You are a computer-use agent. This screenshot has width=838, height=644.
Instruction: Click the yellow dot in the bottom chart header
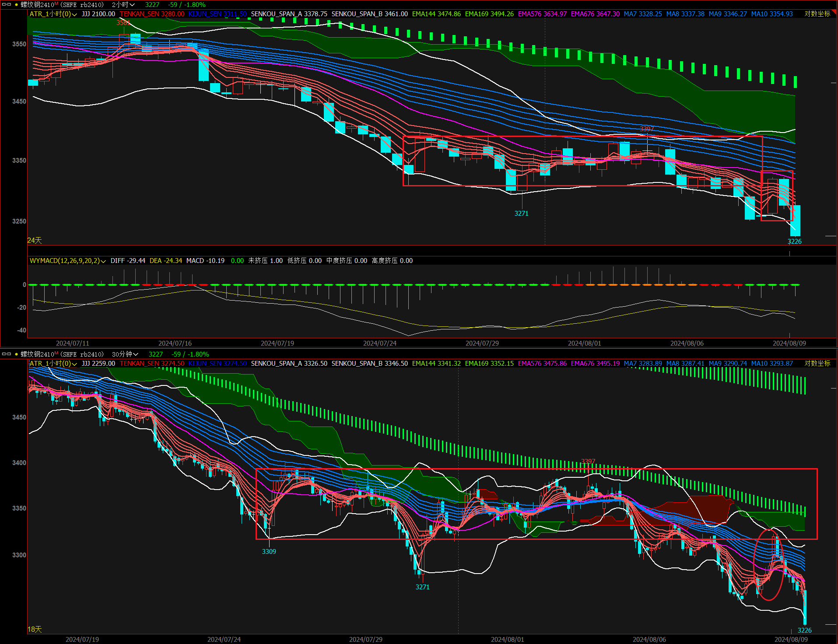(x=17, y=354)
